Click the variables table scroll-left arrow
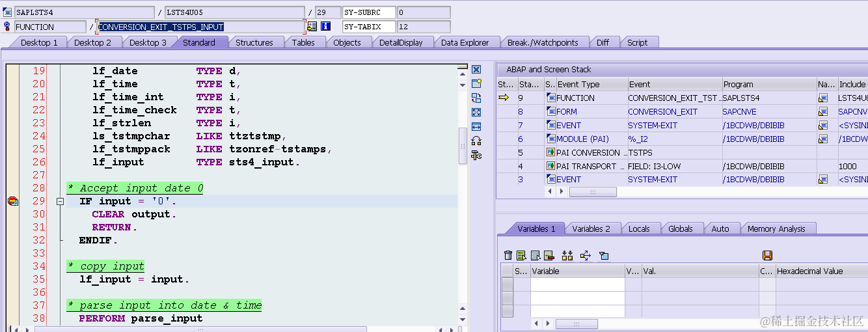This screenshot has width=868, height=332. click(536, 324)
